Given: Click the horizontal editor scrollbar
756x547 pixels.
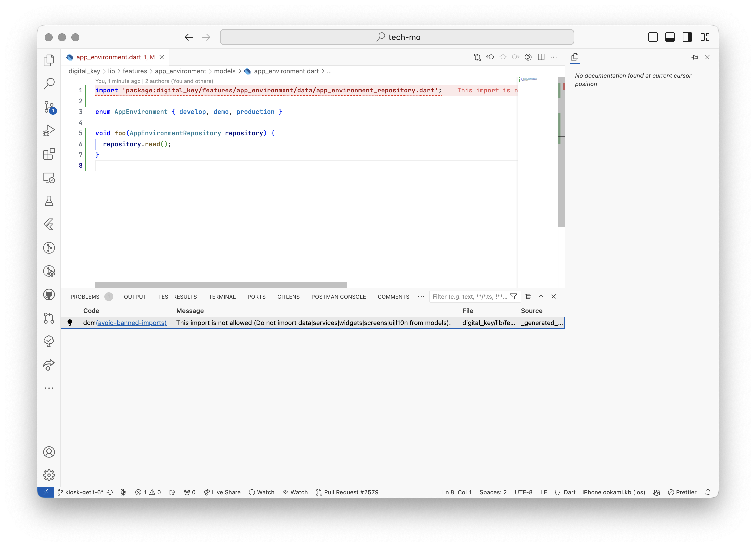Looking at the screenshot, I should (221, 285).
